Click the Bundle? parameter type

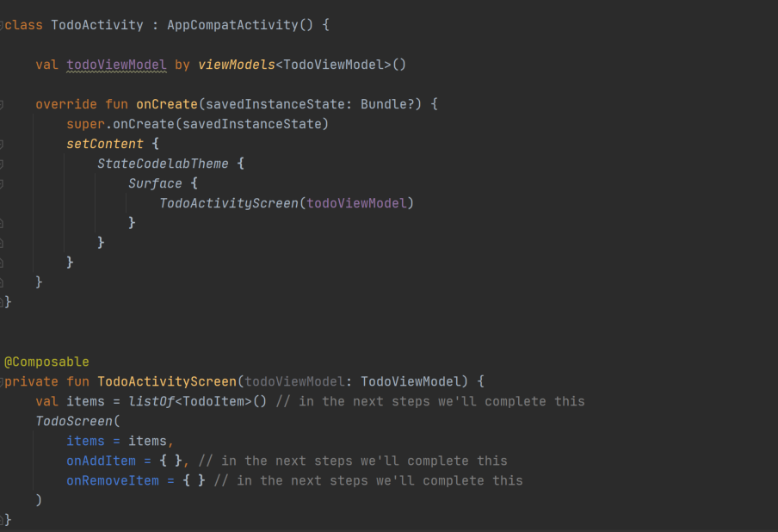387,104
